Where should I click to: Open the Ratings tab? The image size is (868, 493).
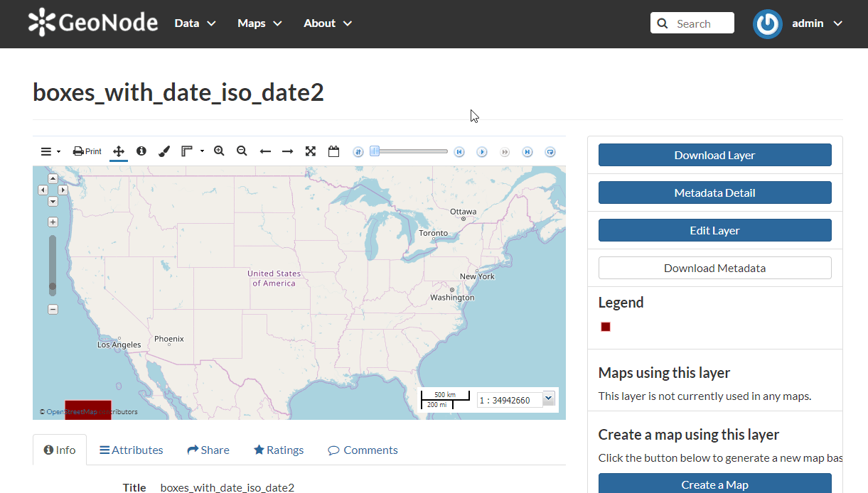pos(279,450)
